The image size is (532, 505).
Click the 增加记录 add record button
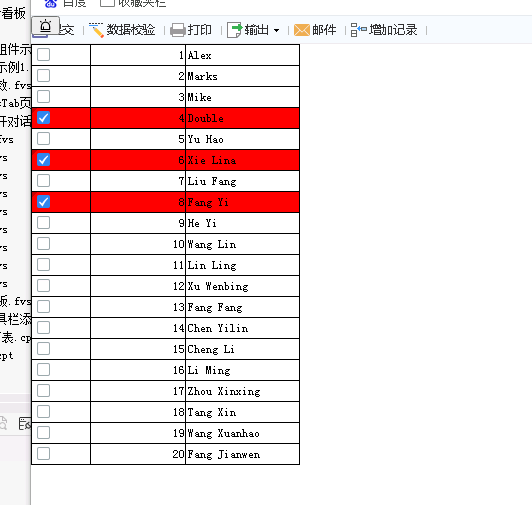click(383, 30)
